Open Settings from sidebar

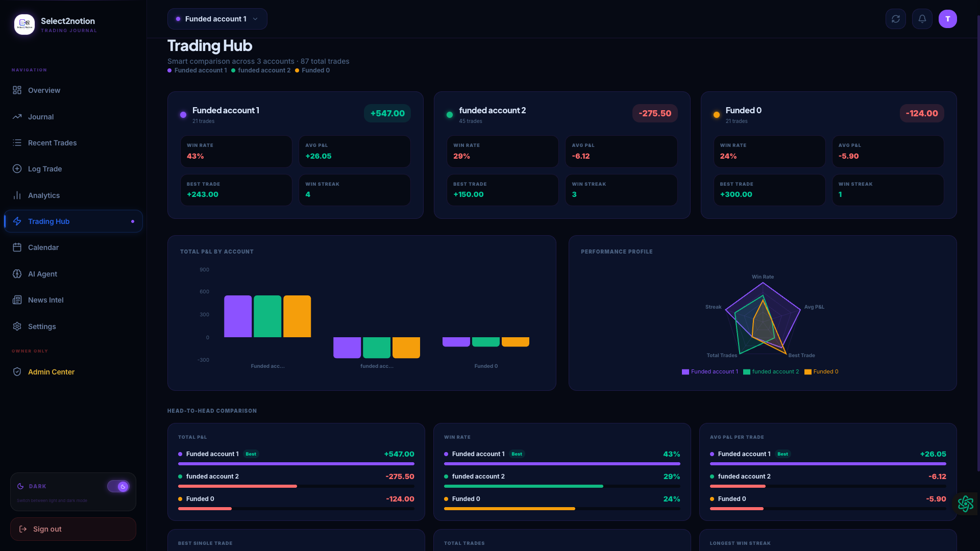73,327
